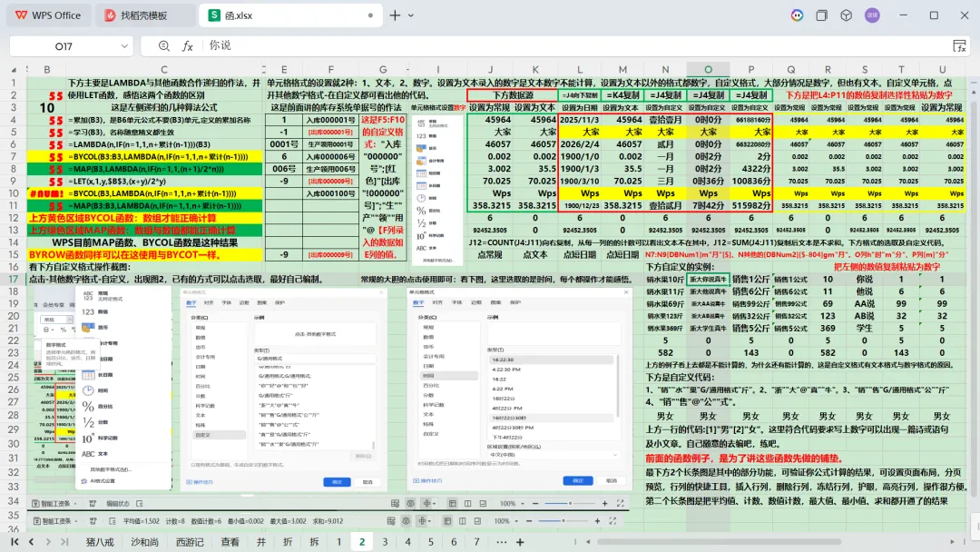
Task: Jump to the last sheet with navigation arrow
Action: click(64, 542)
